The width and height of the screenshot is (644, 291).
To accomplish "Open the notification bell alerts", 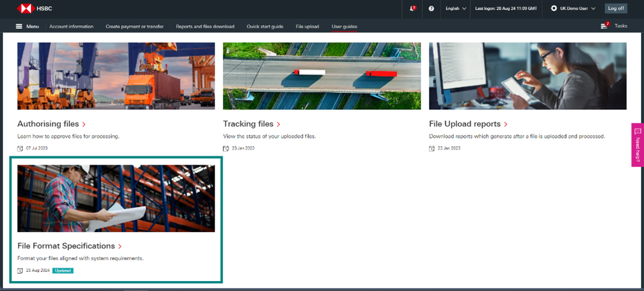I will coord(413,8).
